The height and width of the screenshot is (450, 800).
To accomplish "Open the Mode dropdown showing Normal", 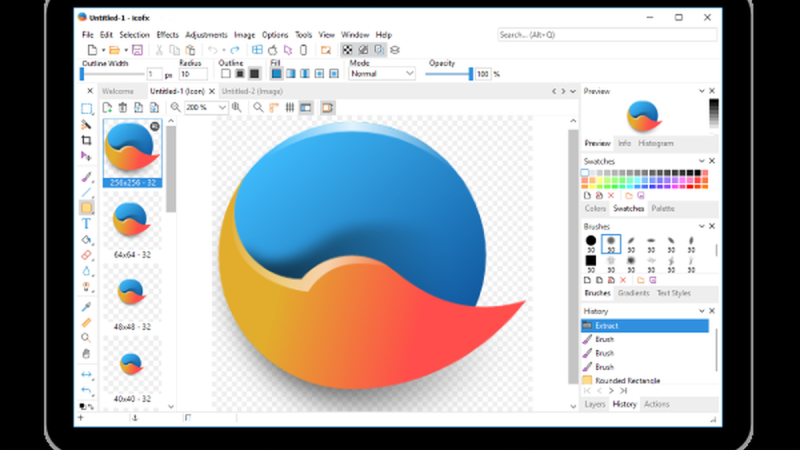I will click(382, 74).
